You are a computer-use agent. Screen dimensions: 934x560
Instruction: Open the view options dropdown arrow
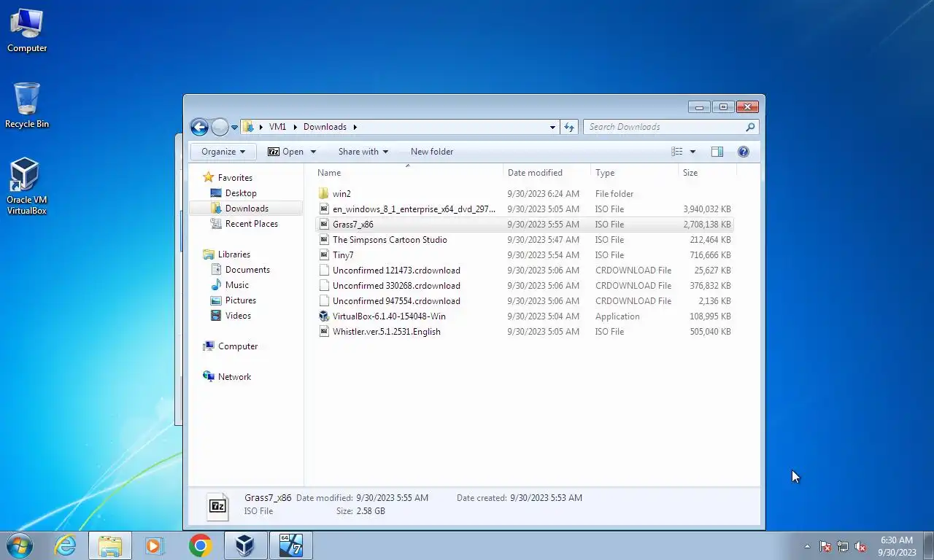pyautogui.click(x=692, y=152)
